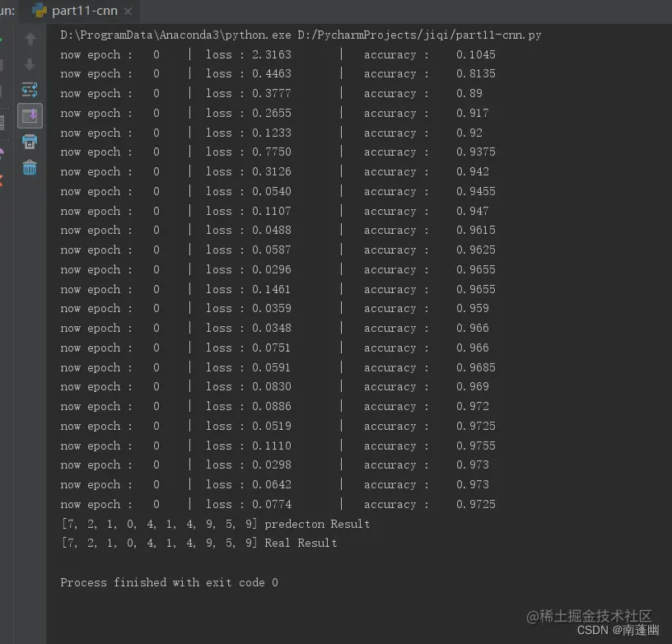Click loss value 0.0591
The height and width of the screenshot is (644, 672).
point(272,367)
